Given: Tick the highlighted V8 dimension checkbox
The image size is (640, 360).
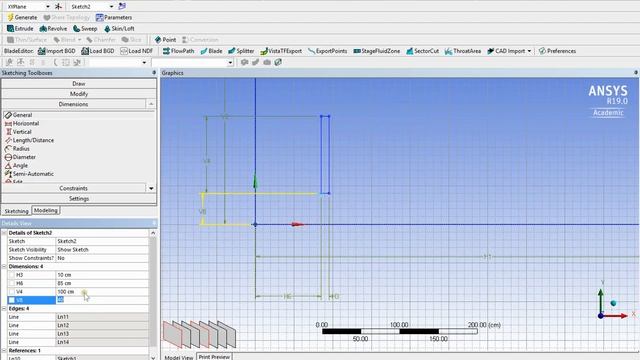Looking at the screenshot, I should 11,300.
